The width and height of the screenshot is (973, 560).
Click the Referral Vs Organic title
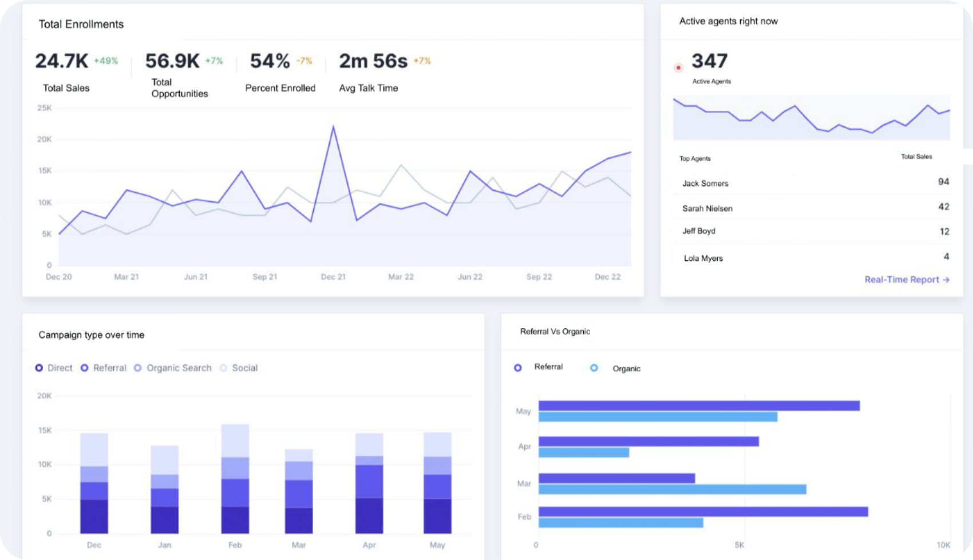tap(555, 331)
